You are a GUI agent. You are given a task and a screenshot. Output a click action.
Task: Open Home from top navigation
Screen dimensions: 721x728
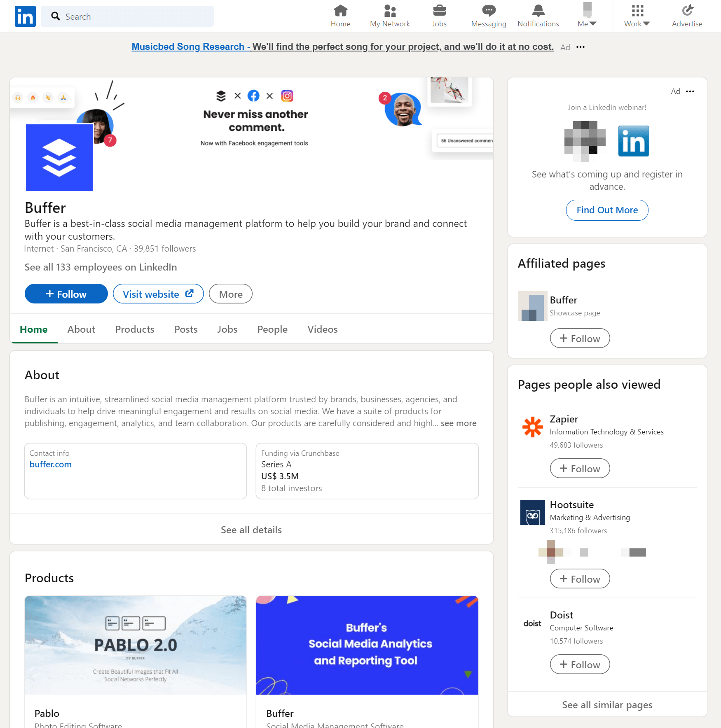point(340,16)
